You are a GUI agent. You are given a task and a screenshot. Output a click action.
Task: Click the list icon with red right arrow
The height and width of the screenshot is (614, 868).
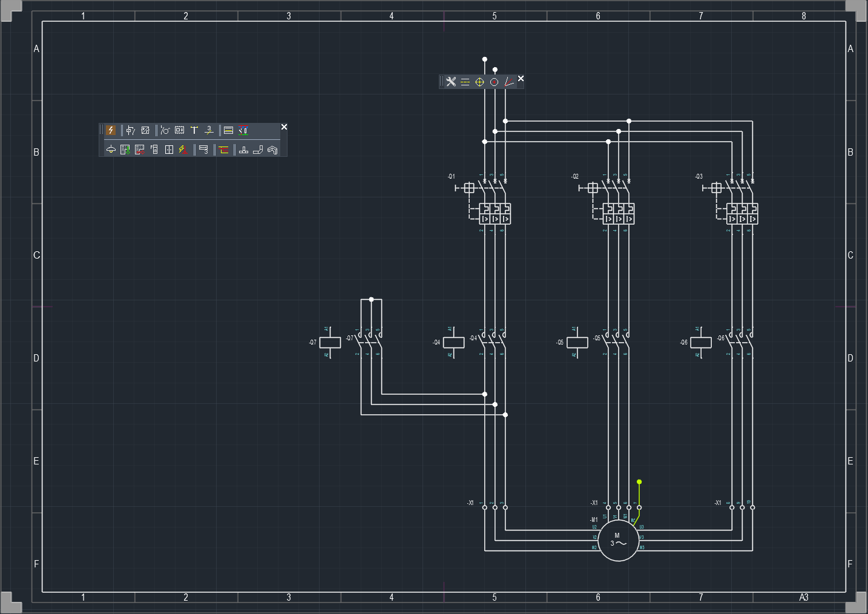coord(140,150)
